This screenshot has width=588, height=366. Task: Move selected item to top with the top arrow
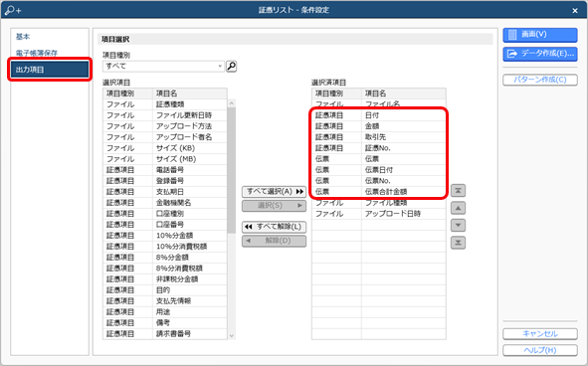(458, 191)
